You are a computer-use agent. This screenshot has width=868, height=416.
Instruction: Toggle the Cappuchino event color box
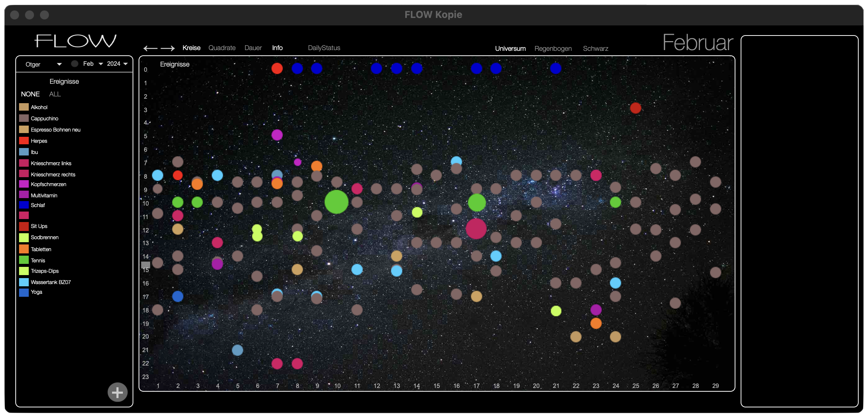point(24,118)
